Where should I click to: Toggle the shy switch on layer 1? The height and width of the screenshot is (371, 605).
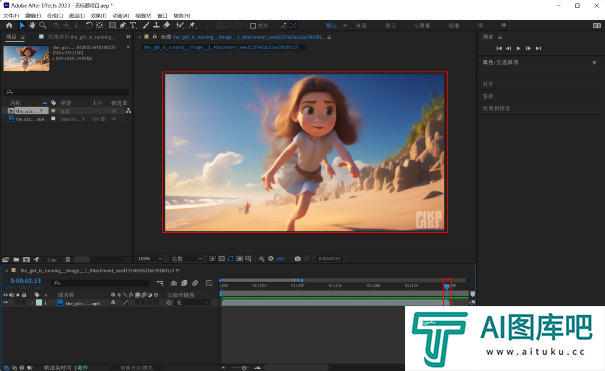click(113, 303)
